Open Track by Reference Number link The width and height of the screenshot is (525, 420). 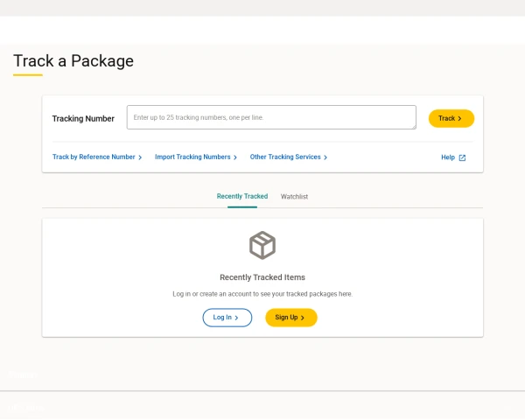point(97,157)
